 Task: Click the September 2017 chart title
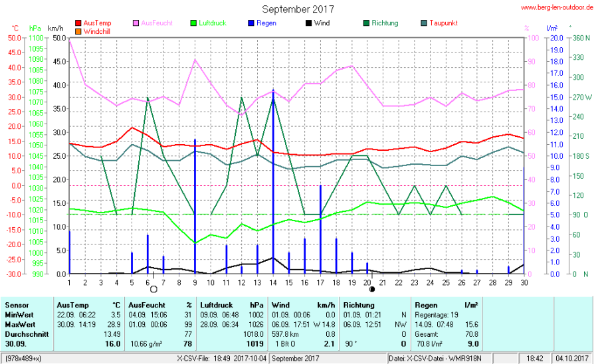tap(298, 9)
